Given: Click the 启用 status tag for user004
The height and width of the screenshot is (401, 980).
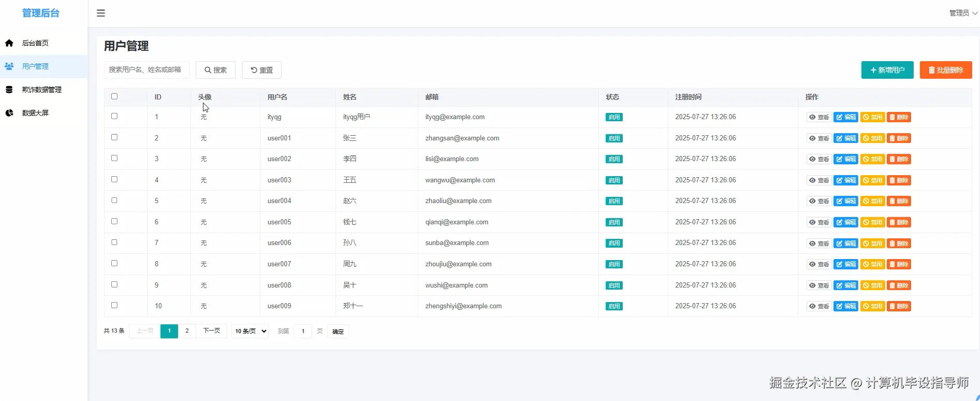Looking at the screenshot, I should coord(614,201).
